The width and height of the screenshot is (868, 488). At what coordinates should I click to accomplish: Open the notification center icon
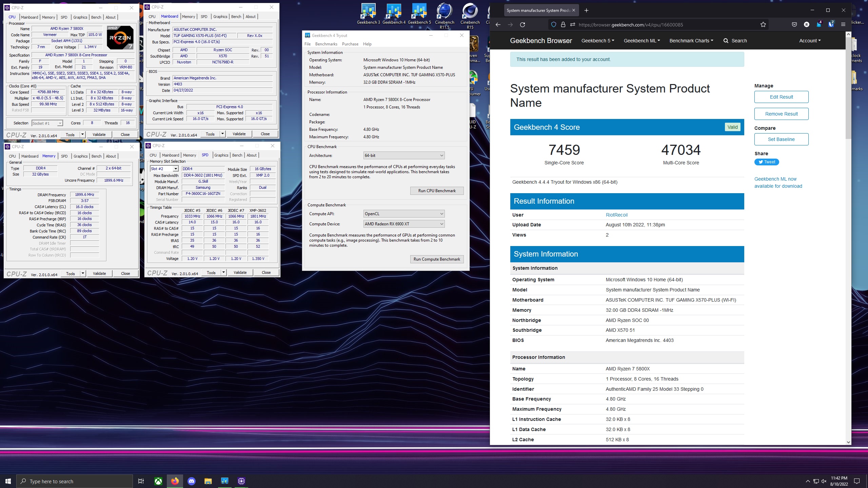pos(857,481)
